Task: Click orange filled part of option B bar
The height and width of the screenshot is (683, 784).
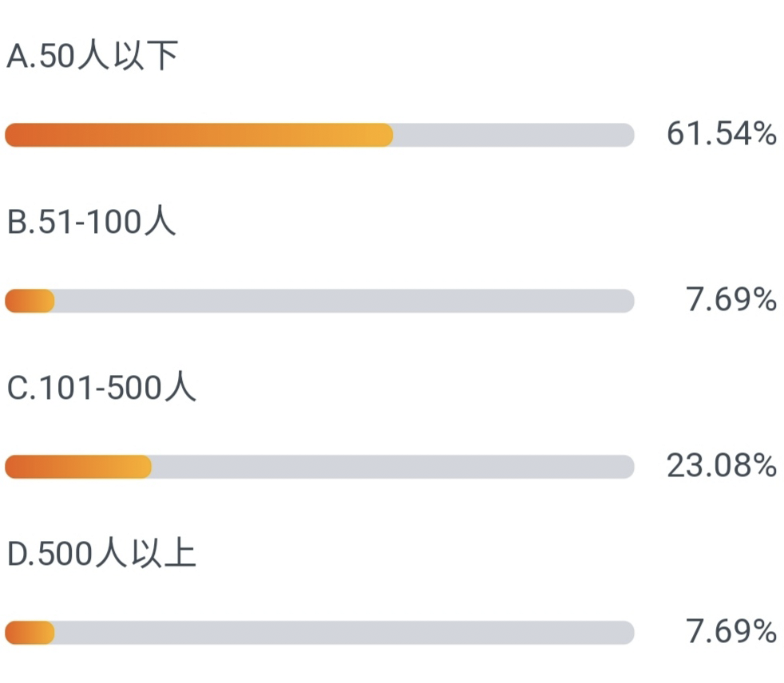Action: click(x=30, y=301)
